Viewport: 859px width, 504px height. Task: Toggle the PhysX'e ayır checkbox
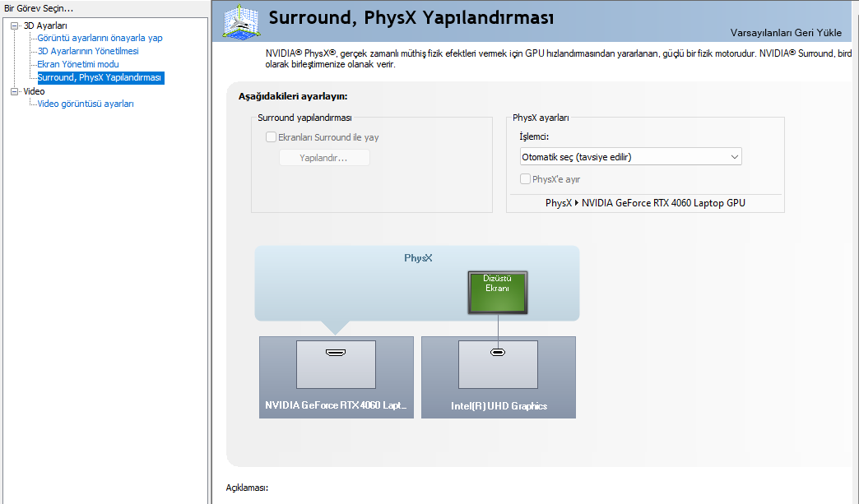[x=523, y=178]
